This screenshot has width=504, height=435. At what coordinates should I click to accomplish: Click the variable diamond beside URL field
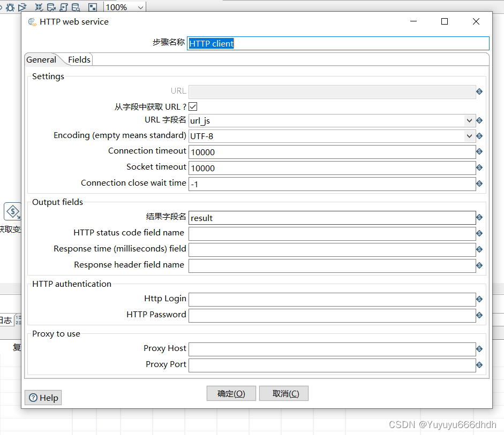[x=479, y=92]
